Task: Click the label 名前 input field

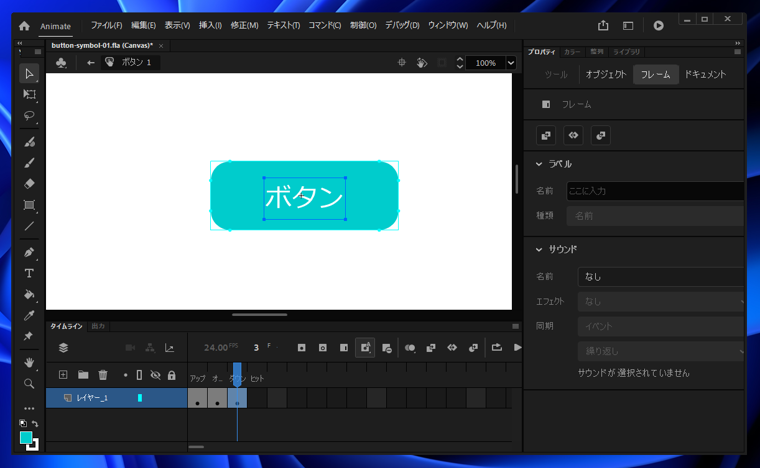Action: click(x=655, y=191)
